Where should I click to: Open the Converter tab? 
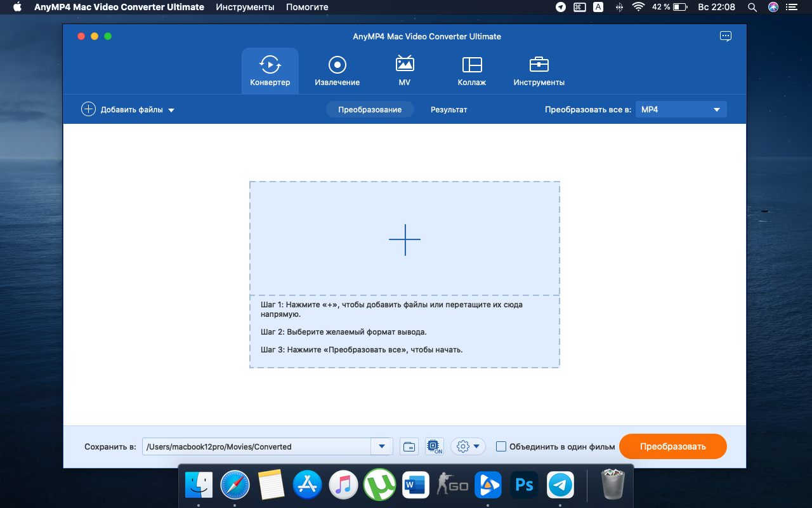pos(270,71)
